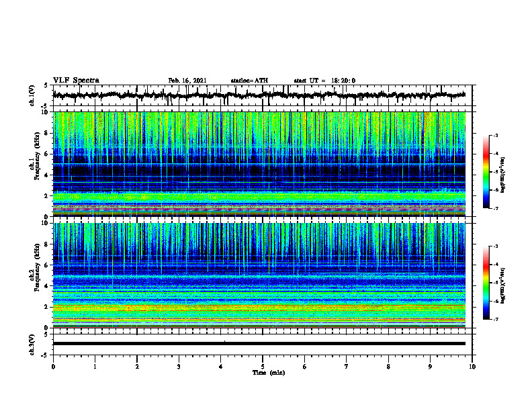The width and height of the screenshot is (532, 411).
Task: Click time axis tick label "8"
Action: 388,367
